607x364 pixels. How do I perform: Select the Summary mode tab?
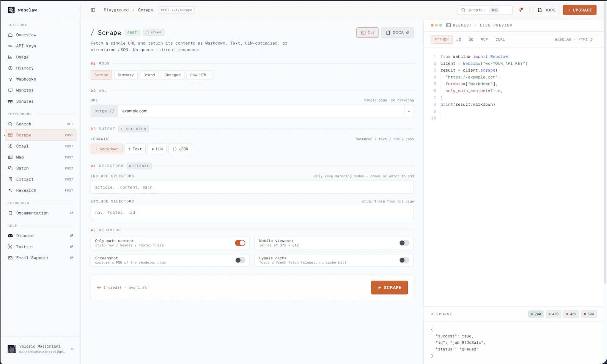point(126,75)
